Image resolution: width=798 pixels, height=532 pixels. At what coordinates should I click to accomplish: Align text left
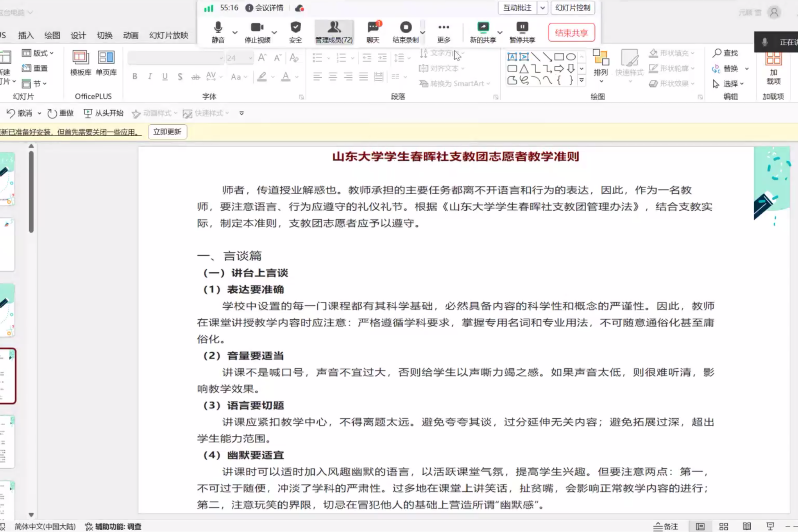click(317, 77)
